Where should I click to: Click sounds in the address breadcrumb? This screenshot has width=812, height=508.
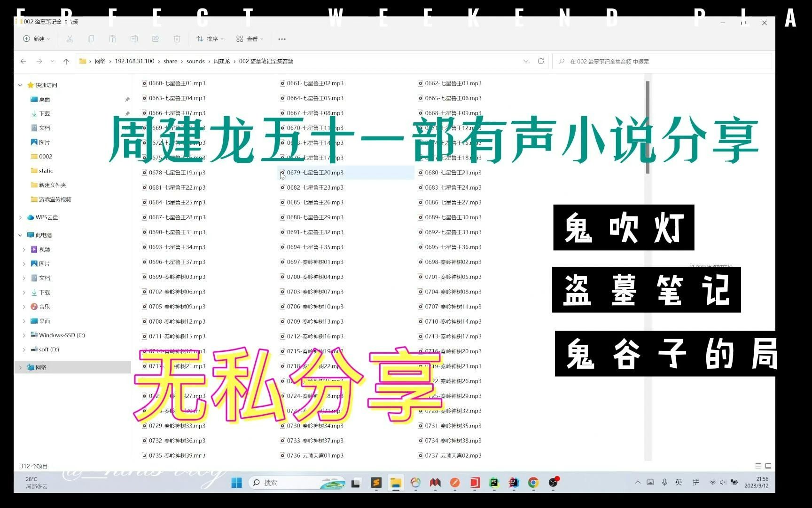coord(195,61)
